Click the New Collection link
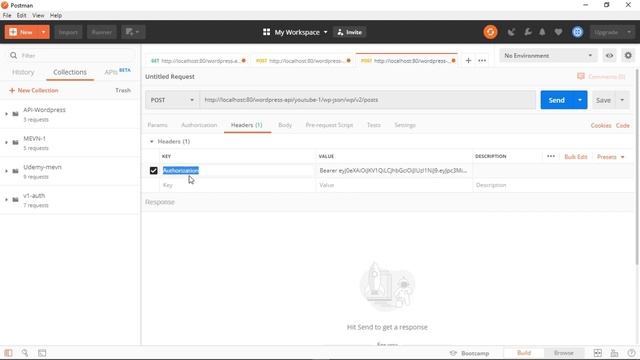640x360 pixels. pos(33,90)
